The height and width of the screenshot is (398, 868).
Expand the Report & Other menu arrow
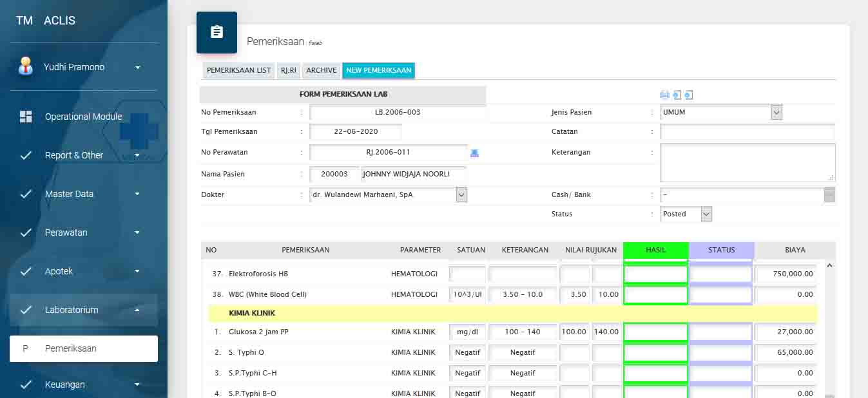pos(137,155)
